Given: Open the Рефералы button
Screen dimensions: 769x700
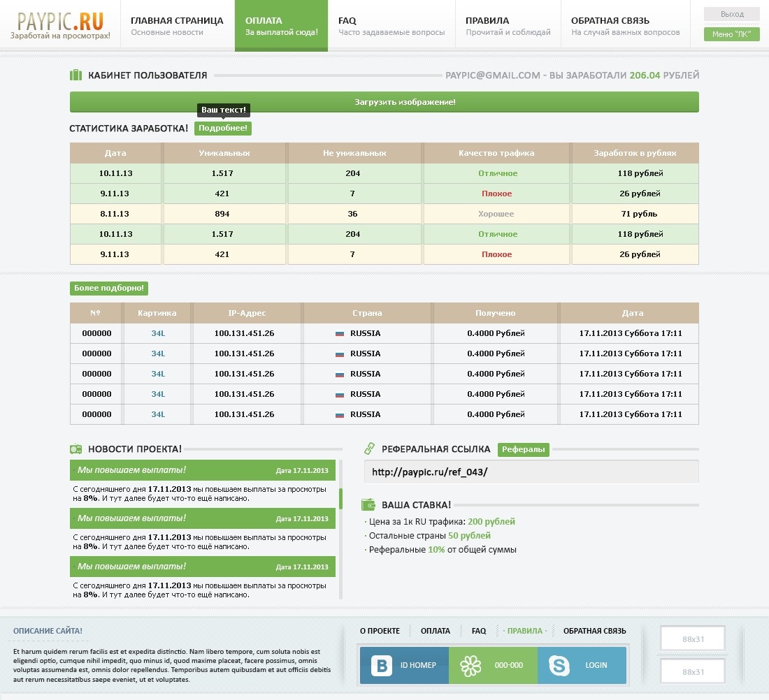Looking at the screenshot, I should 523,450.
